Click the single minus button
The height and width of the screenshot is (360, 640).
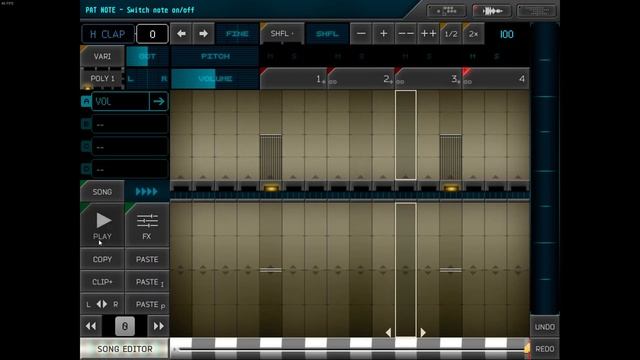(x=361, y=34)
